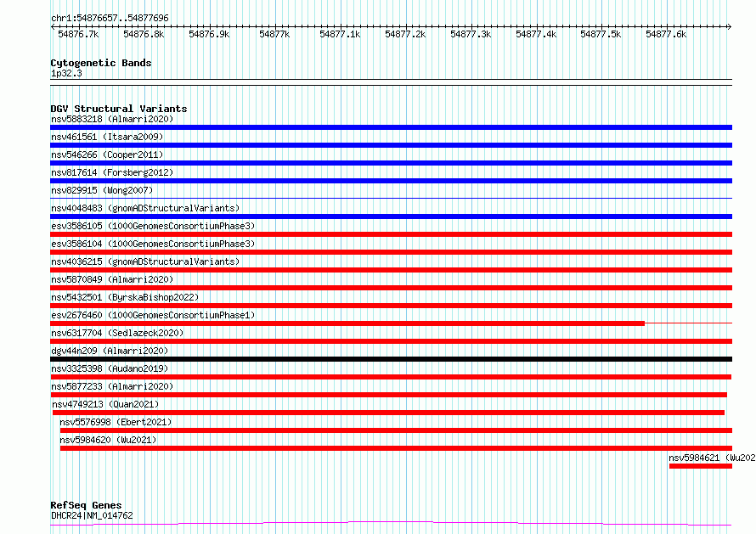Screen dimensions: 756x534
Task: Click the short red bar under nsv5984621
Action: pos(701,466)
